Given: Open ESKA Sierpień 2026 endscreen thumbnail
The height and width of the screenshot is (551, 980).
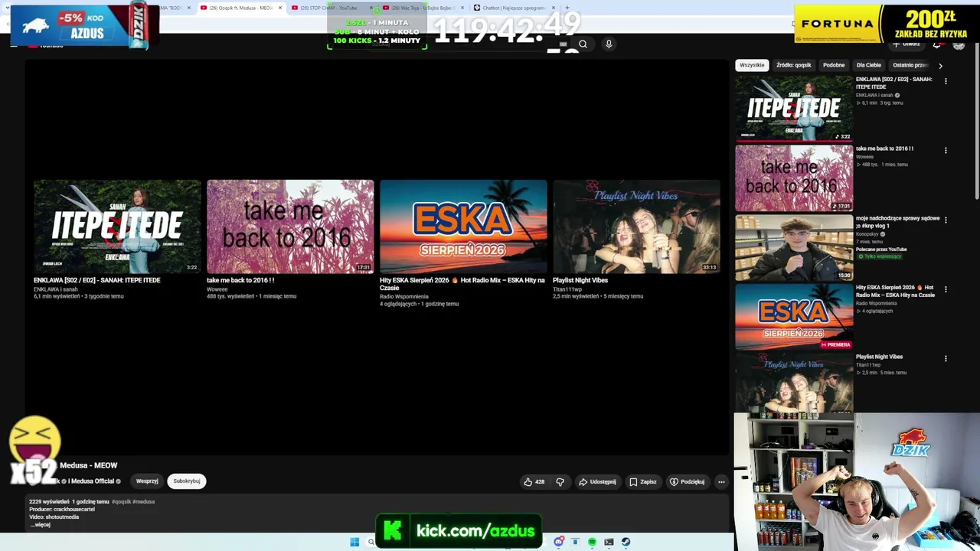Looking at the screenshot, I should pos(463,227).
